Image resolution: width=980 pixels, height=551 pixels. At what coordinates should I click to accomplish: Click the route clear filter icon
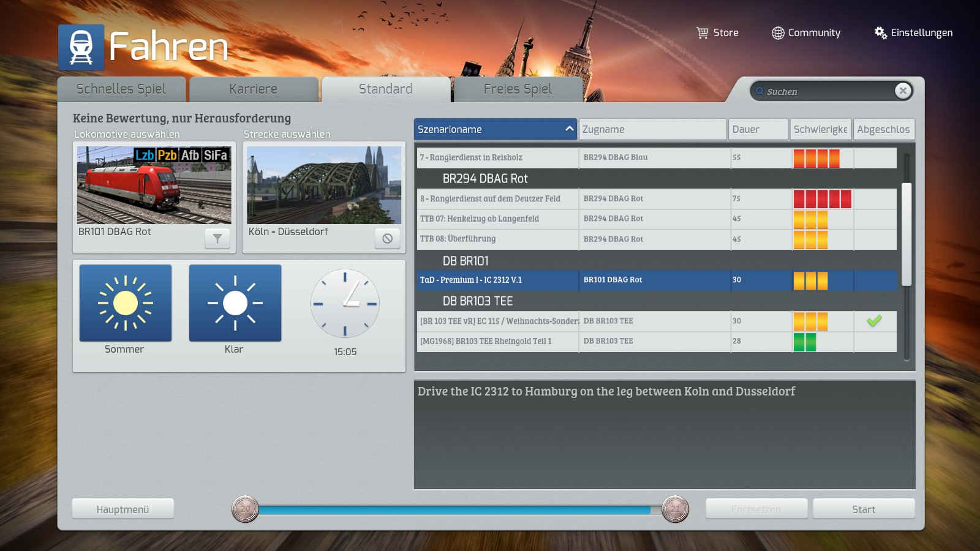[387, 239]
